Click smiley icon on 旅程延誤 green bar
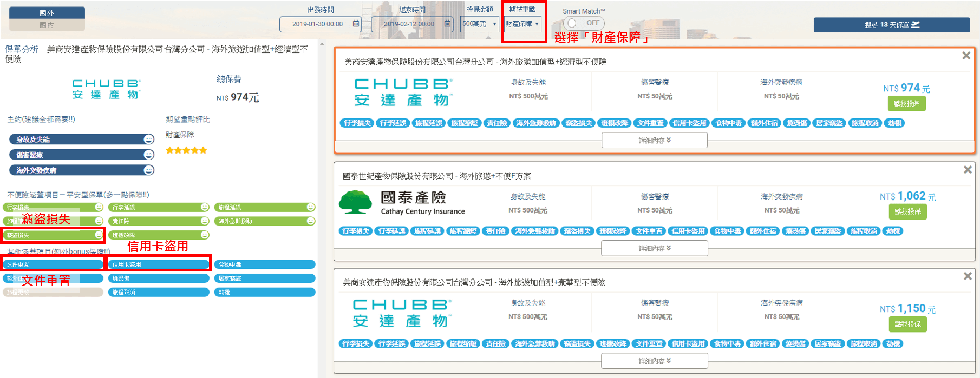This screenshot has height=378, width=980. [x=311, y=207]
